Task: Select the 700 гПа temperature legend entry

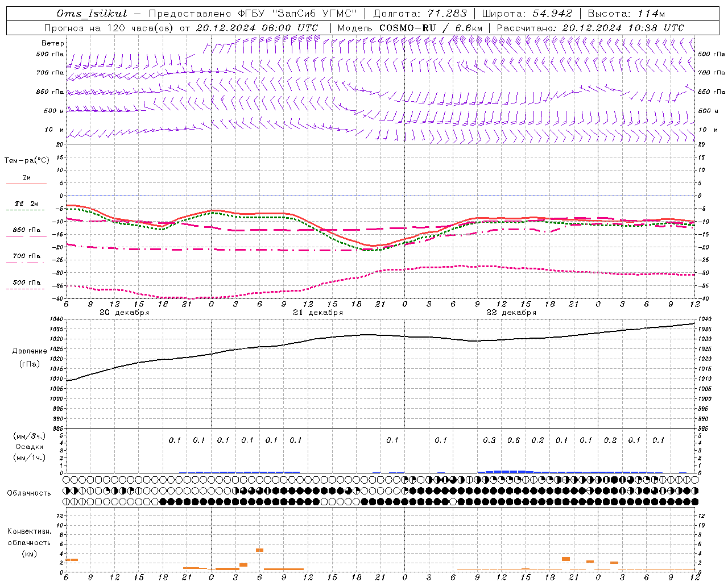Action: pyautogui.click(x=27, y=256)
